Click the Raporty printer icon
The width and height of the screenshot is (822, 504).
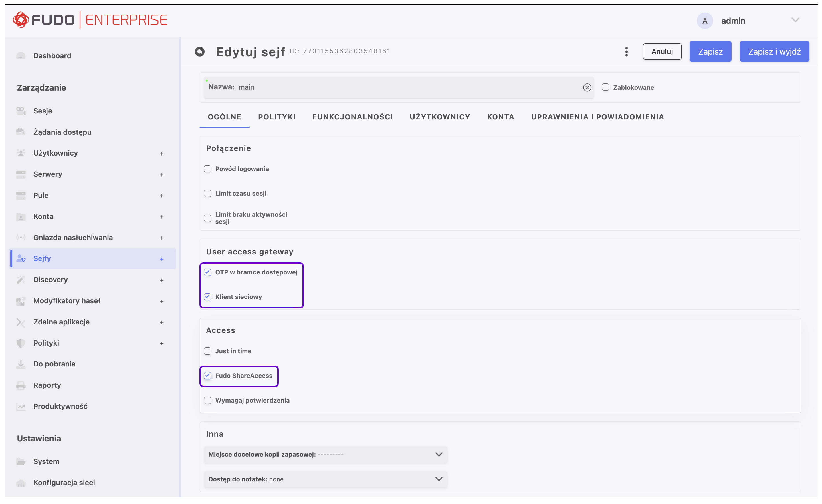pos(21,385)
